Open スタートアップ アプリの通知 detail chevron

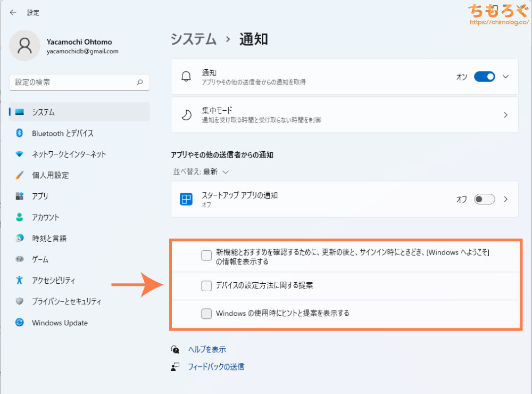coord(505,199)
